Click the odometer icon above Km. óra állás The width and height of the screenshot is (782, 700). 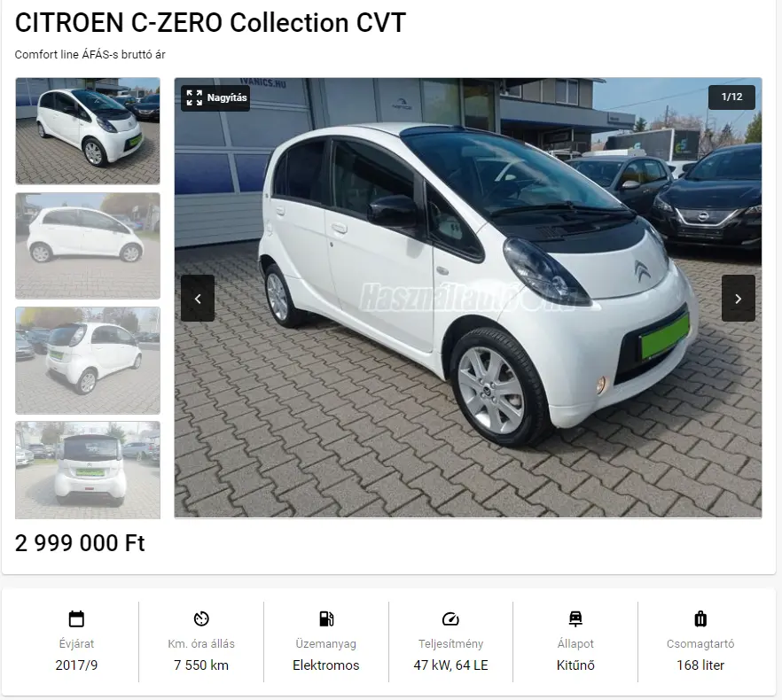[x=201, y=618]
